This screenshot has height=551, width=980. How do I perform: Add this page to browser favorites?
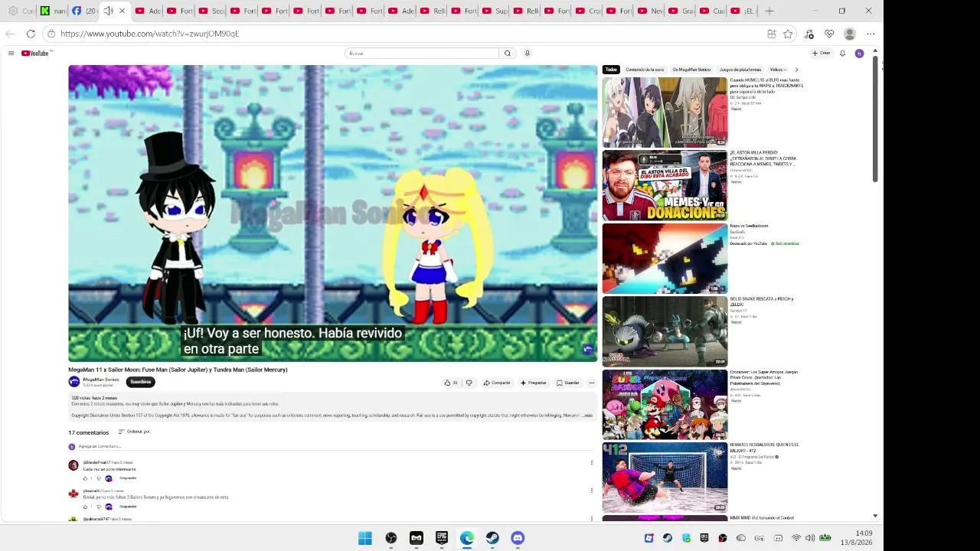click(788, 34)
